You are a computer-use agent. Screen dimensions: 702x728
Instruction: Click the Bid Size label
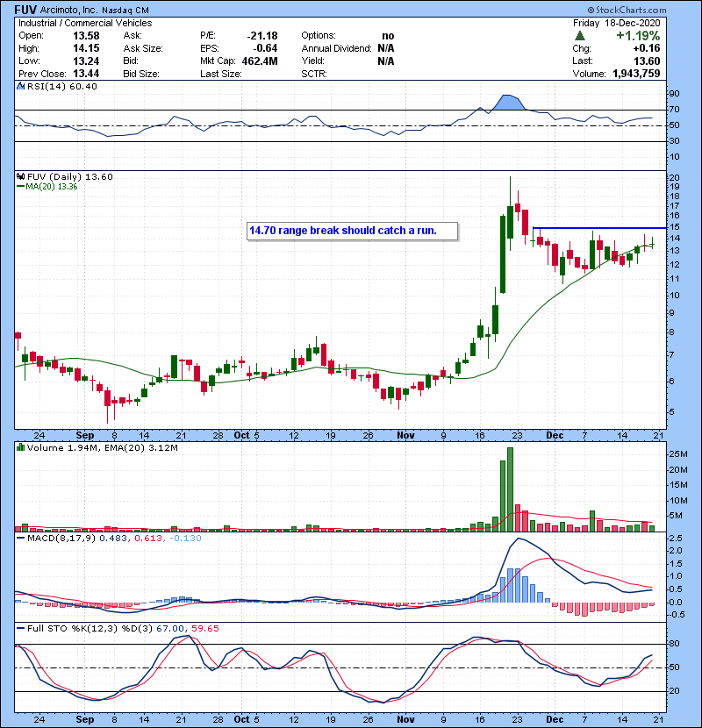tap(141, 74)
